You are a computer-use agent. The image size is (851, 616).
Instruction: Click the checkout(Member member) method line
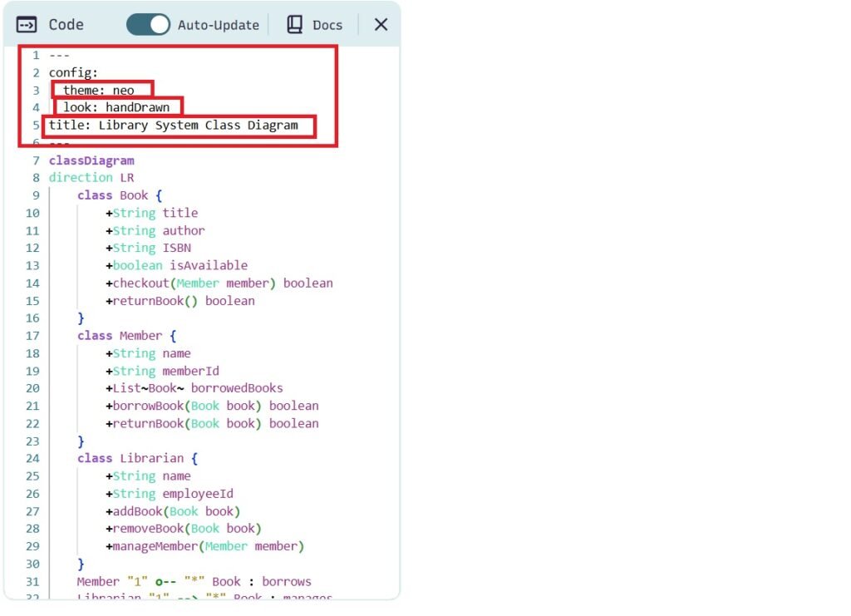click(x=219, y=283)
